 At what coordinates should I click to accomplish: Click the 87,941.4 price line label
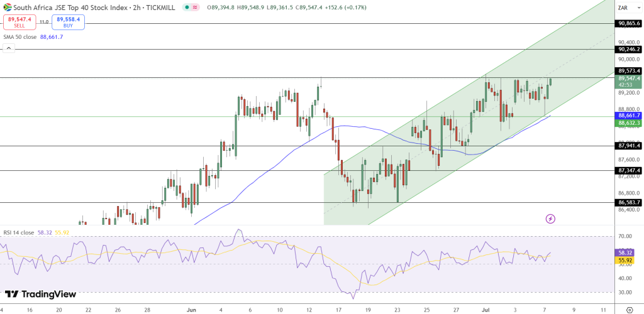pos(629,146)
